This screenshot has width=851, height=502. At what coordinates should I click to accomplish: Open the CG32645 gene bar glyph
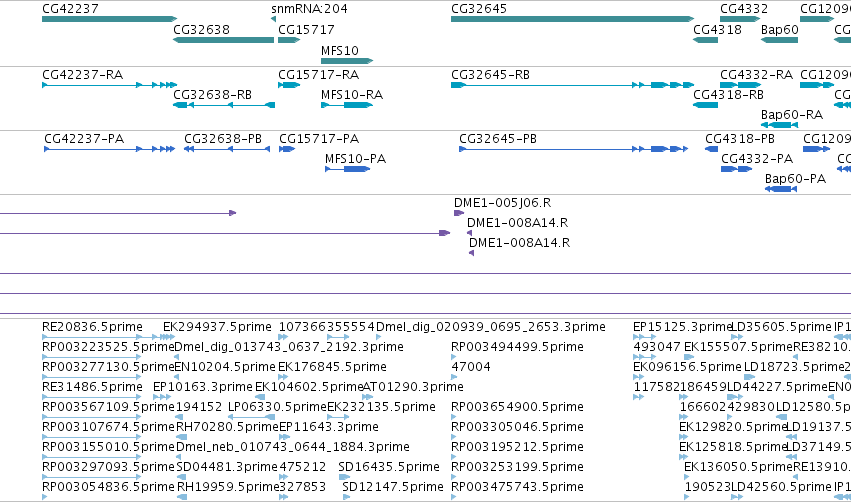[573, 19]
